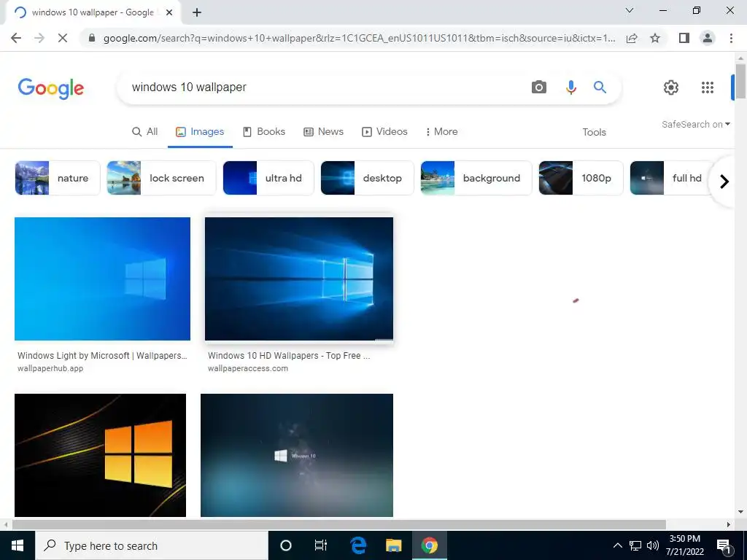Open Google quick settings gear

tap(671, 87)
